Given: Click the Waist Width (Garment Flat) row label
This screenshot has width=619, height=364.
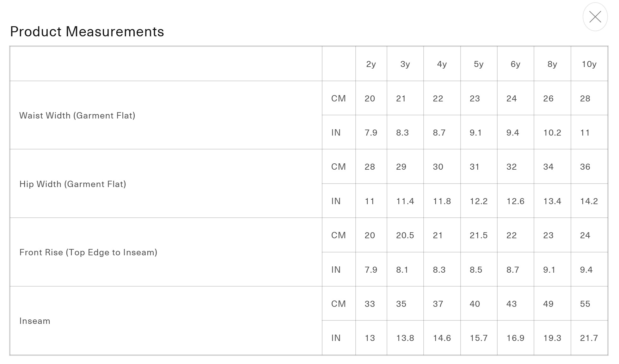Looking at the screenshot, I should point(77,116).
